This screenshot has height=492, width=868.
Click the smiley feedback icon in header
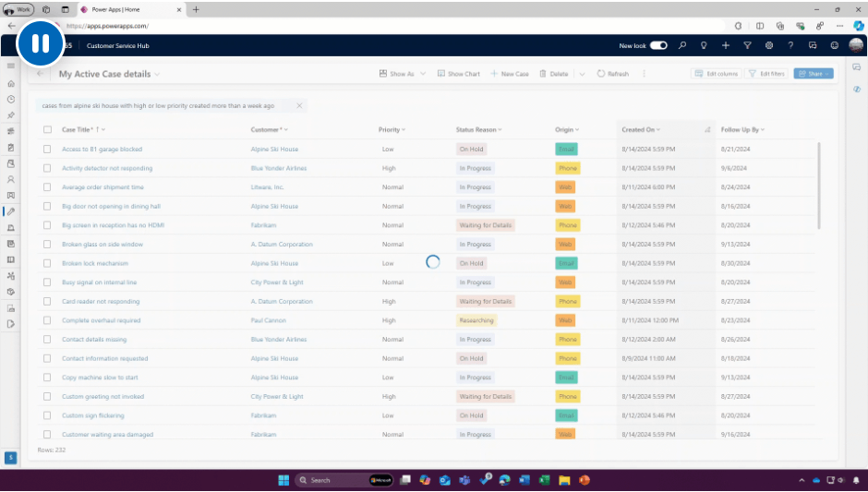[x=834, y=45]
